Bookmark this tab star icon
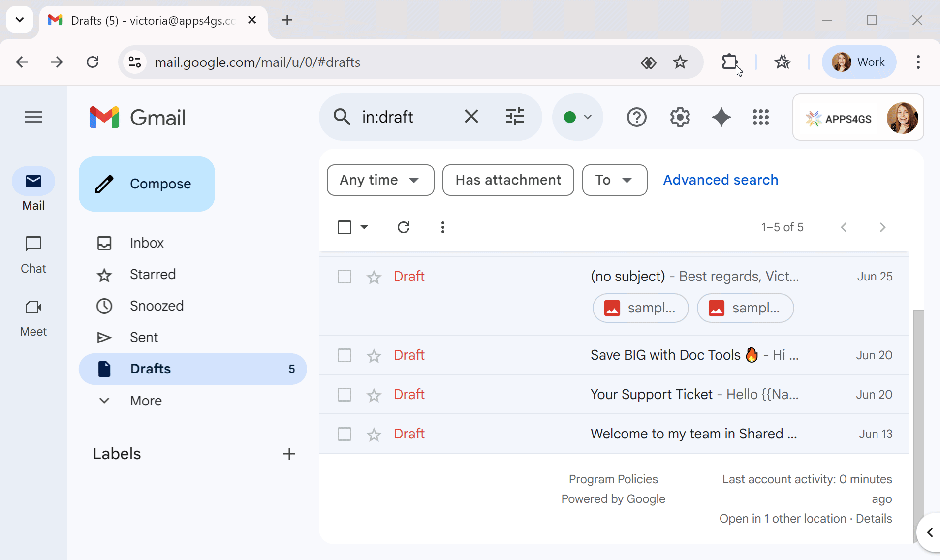Screen dimensions: 940x560 click(x=680, y=62)
